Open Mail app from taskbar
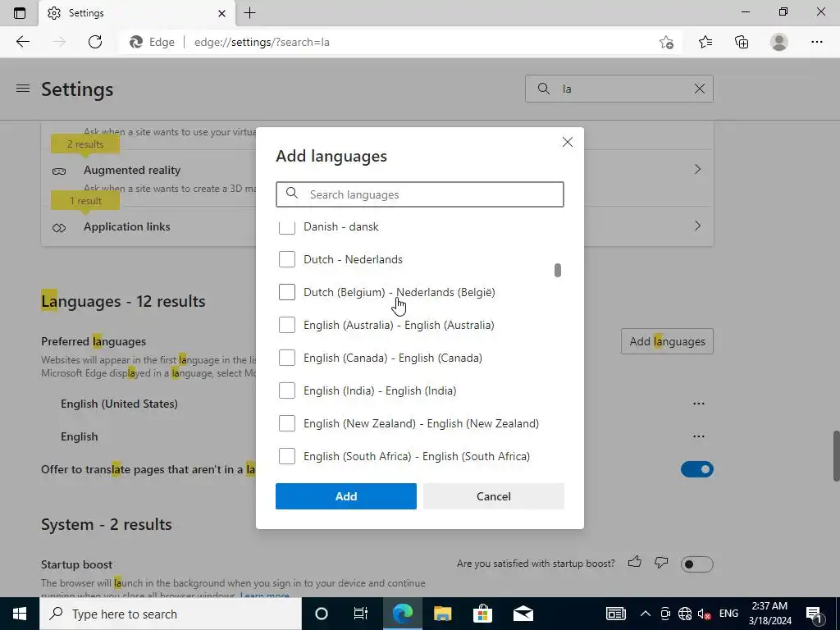This screenshot has width=840, height=630. 523,614
